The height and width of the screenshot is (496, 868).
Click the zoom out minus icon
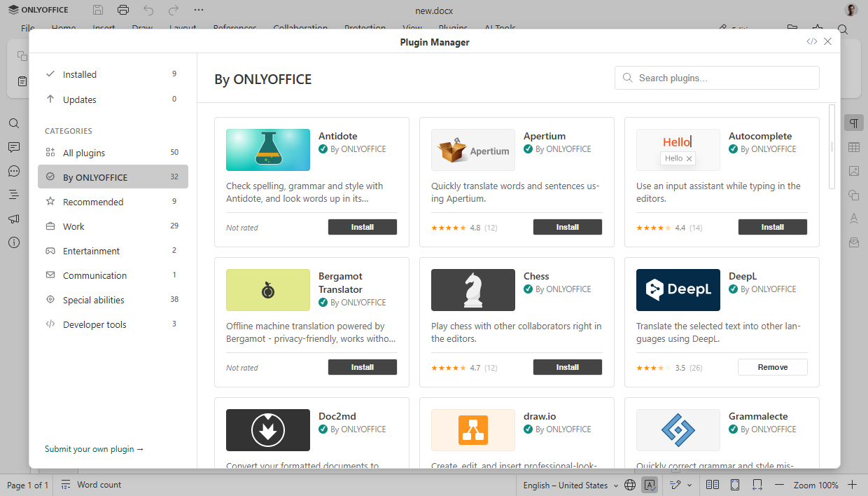tap(780, 485)
